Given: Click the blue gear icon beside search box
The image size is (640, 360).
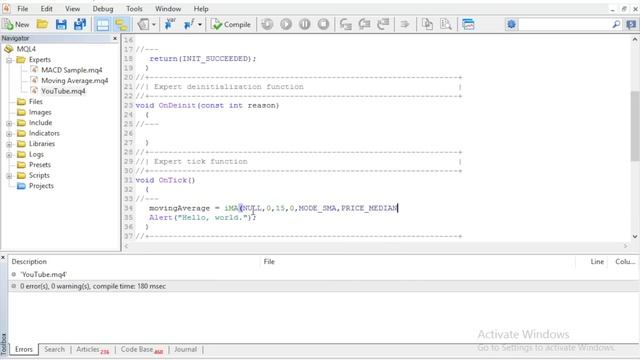Looking at the screenshot, I should point(511,24).
